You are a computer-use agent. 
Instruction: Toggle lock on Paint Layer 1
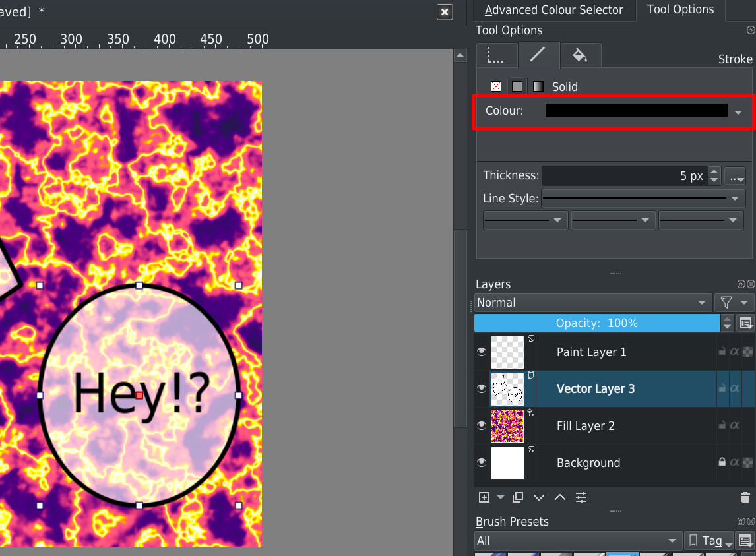[722, 352]
